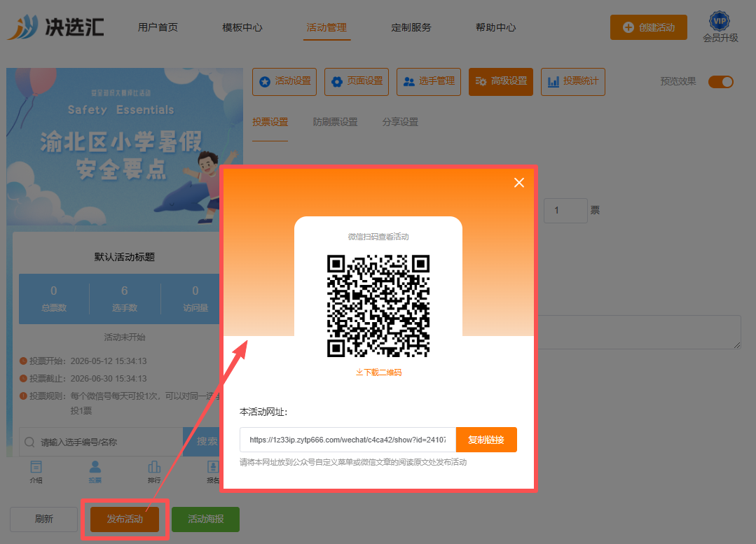Click the 投票截止 date line
This screenshot has width=756, height=544.
click(x=83, y=378)
